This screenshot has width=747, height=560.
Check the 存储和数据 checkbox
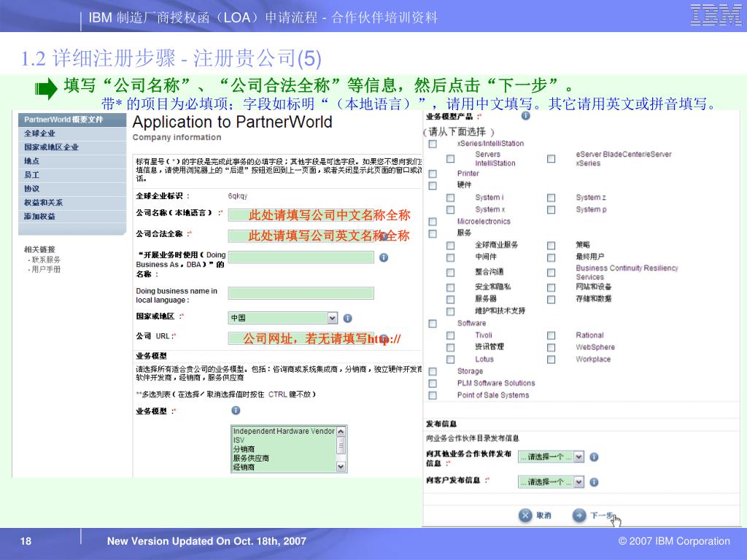click(x=551, y=299)
